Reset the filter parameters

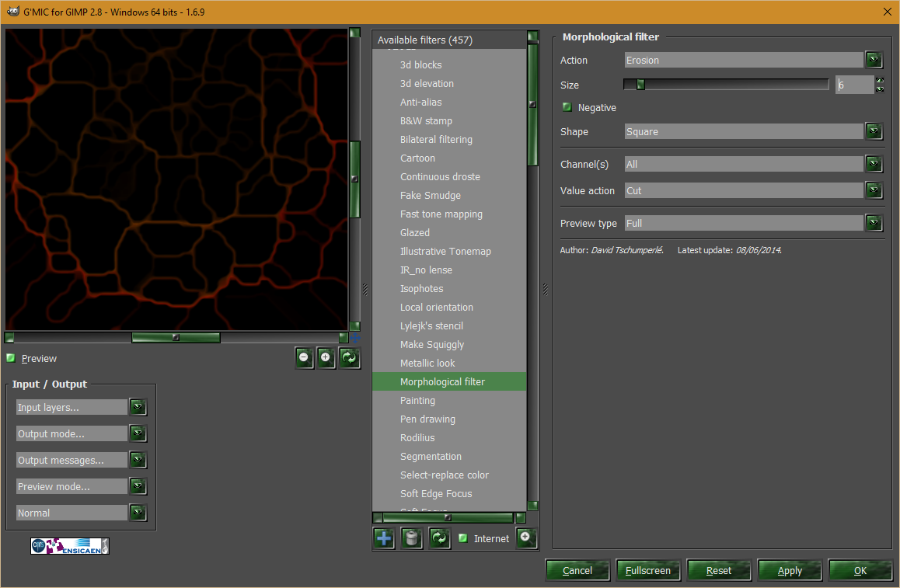pyautogui.click(x=719, y=570)
